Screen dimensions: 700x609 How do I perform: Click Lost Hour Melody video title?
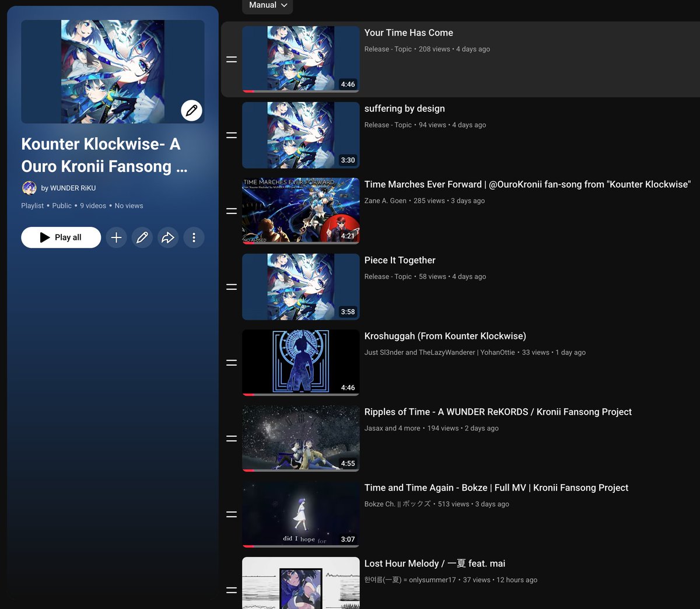point(435,563)
